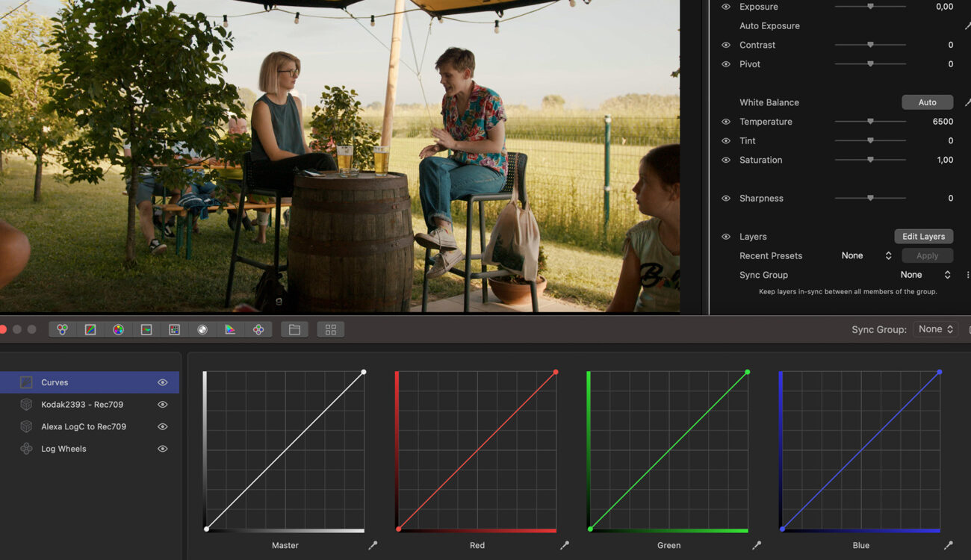The image size is (971, 560).
Task: Click the Exposure value 0,00
Action: coord(944,7)
